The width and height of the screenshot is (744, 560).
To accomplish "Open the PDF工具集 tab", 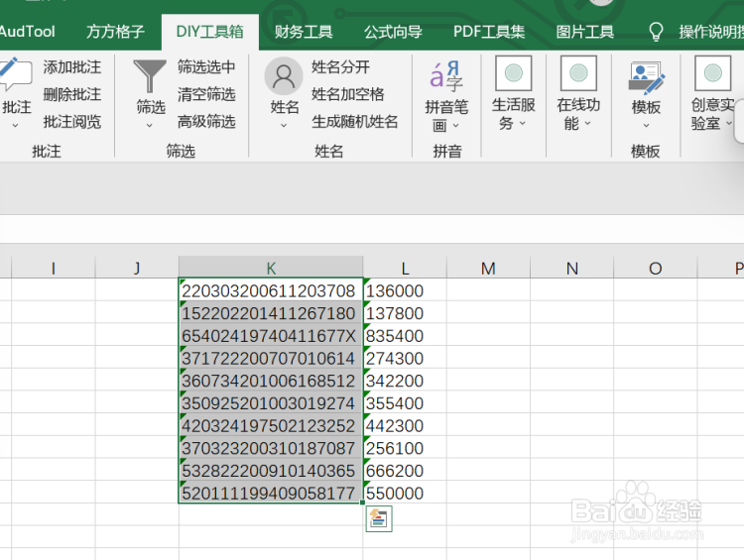I will [489, 32].
